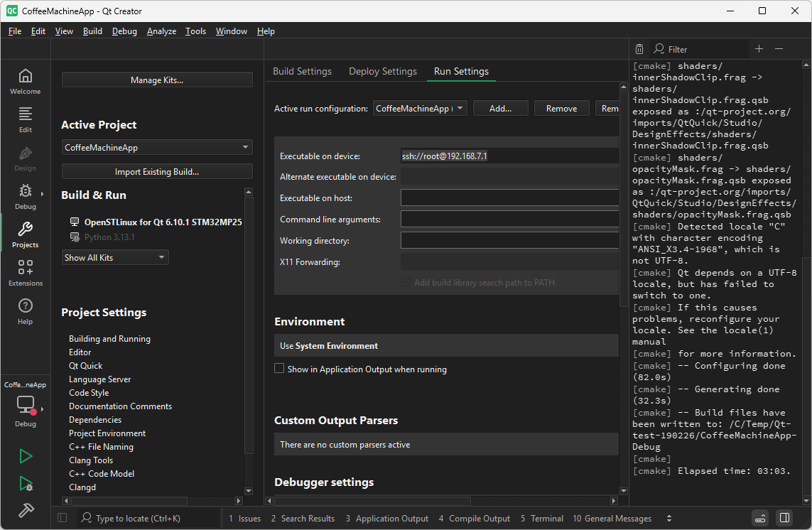Open the kit selector showing Debug target
812x530 pixels.
pos(25,404)
